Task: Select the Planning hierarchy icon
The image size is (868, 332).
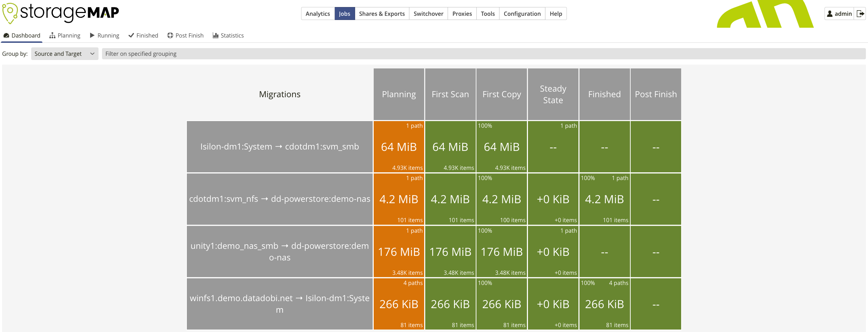Action: click(52, 35)
